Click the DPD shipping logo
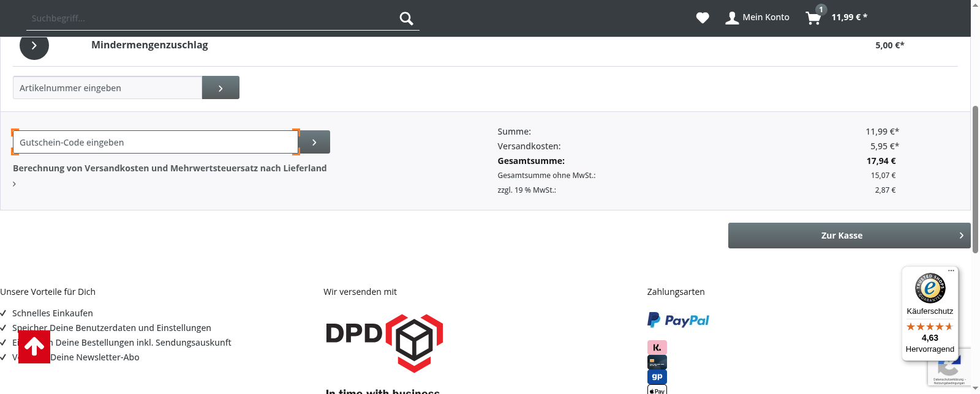This screenshot has width=980, height=394. click(x=384, y=342)
